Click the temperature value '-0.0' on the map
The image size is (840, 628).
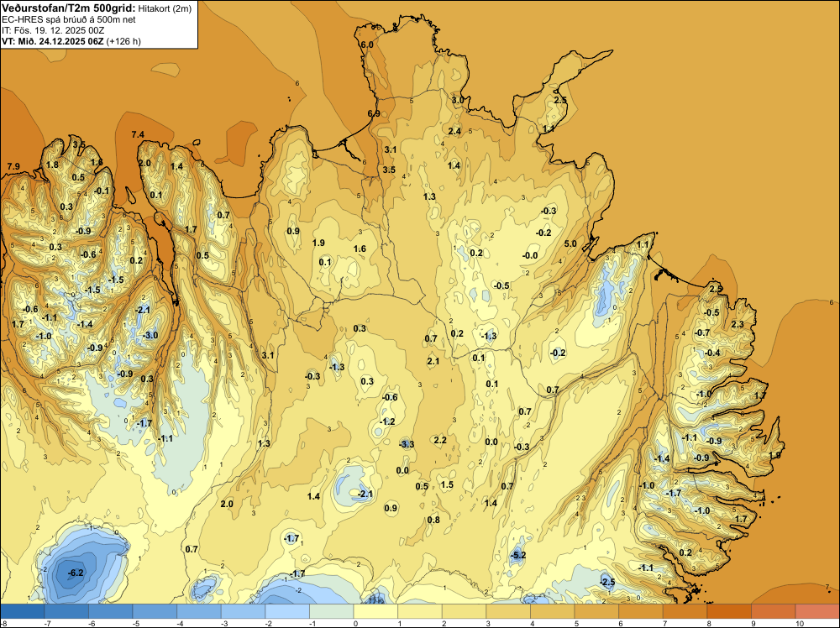(x=530, y=255)
